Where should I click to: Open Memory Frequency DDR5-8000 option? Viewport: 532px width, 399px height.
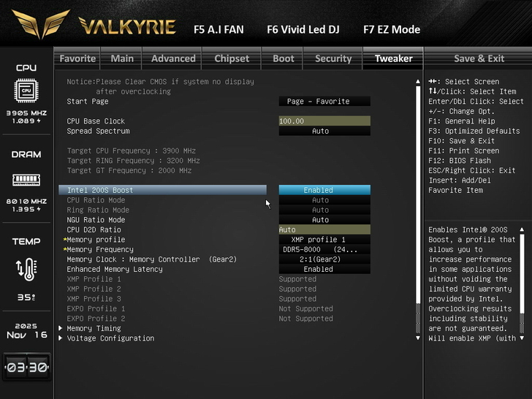coord(324,249)
